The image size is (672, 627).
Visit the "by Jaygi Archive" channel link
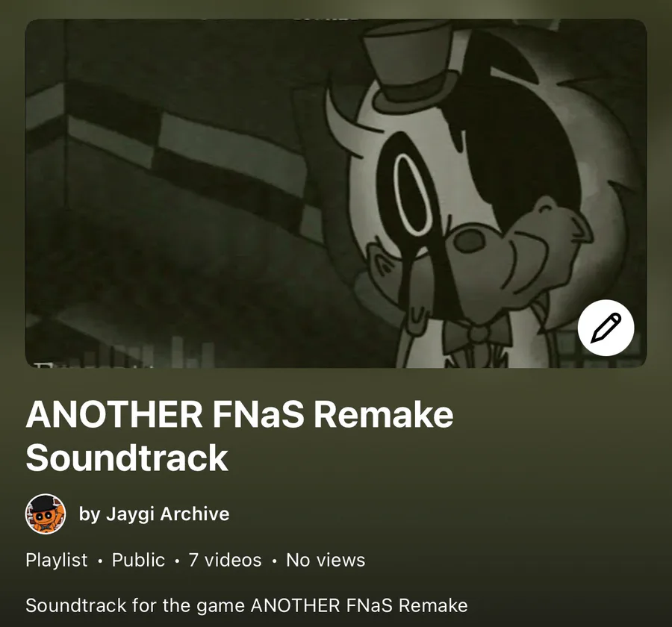[154, 514]
